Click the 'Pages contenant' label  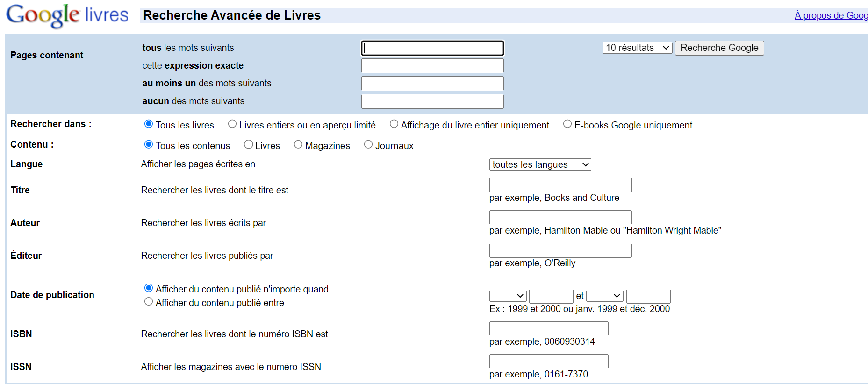pos(47,55)
